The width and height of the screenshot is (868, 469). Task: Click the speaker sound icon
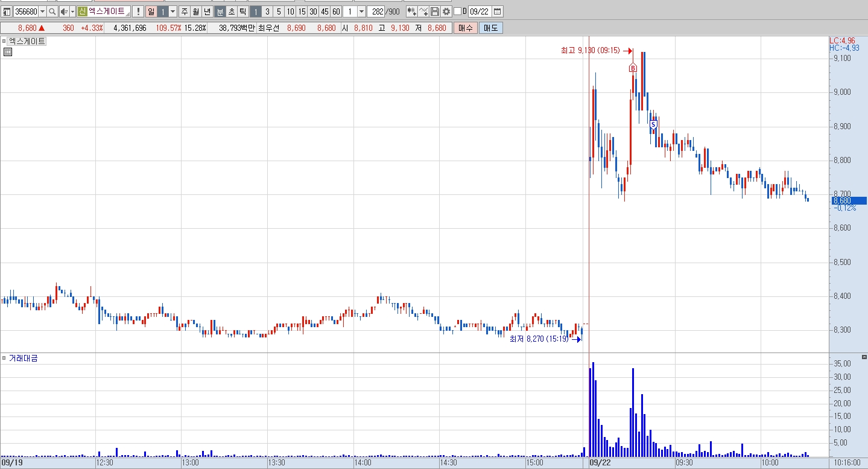coord(64,11)
